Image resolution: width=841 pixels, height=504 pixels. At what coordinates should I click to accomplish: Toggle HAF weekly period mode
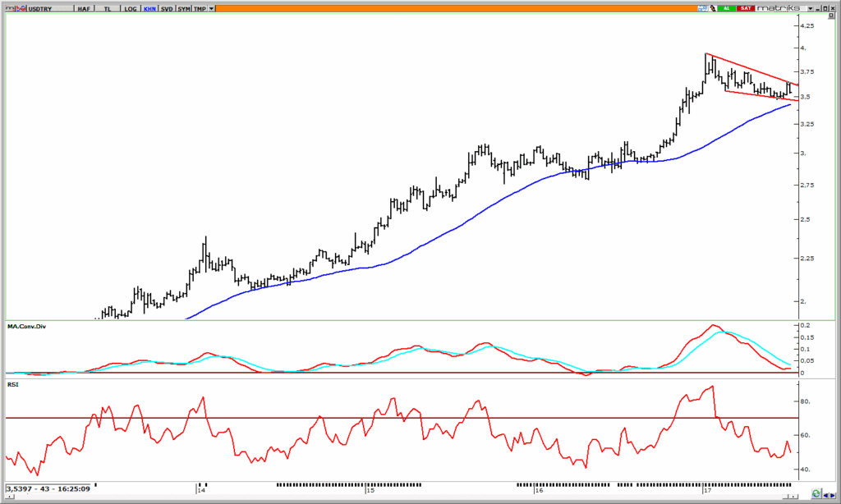pos(83,7)
